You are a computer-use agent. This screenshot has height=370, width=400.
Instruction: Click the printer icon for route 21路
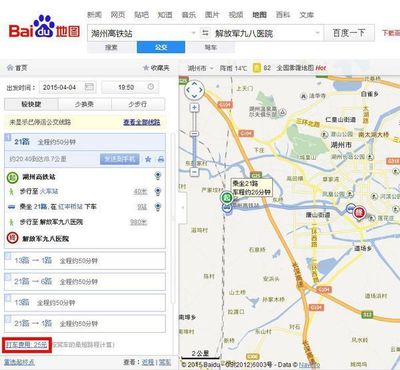click(161, 159)
